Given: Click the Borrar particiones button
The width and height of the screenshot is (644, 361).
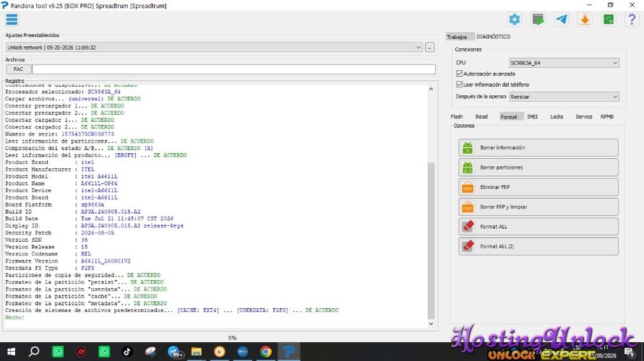Looking at the screenshot, I should [538, 168].
